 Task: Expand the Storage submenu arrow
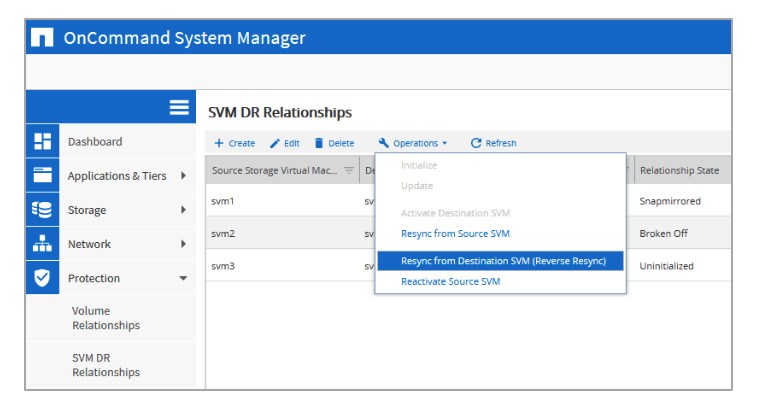click(183, 210)
